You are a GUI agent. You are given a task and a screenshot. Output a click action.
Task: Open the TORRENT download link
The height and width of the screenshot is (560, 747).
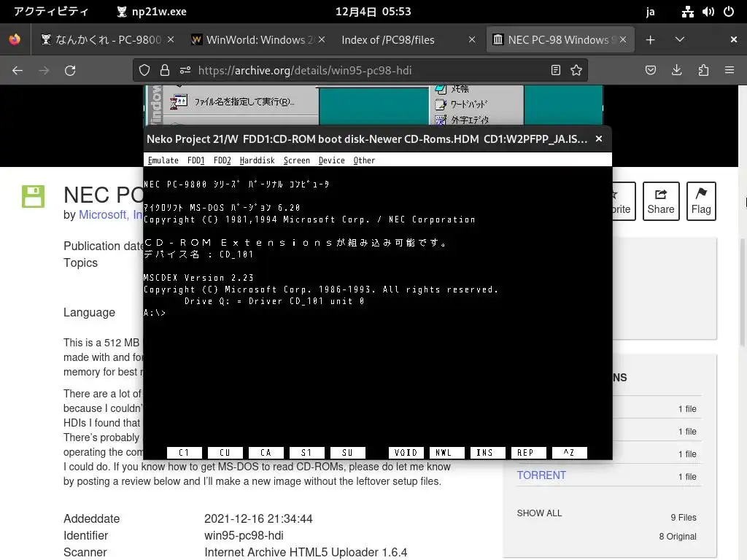[541, 475]
